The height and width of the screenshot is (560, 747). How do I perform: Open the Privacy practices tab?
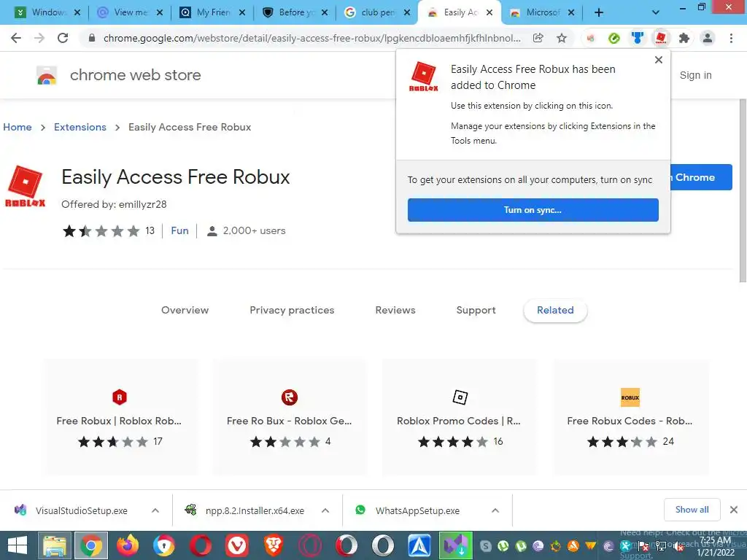click(292, 310)
